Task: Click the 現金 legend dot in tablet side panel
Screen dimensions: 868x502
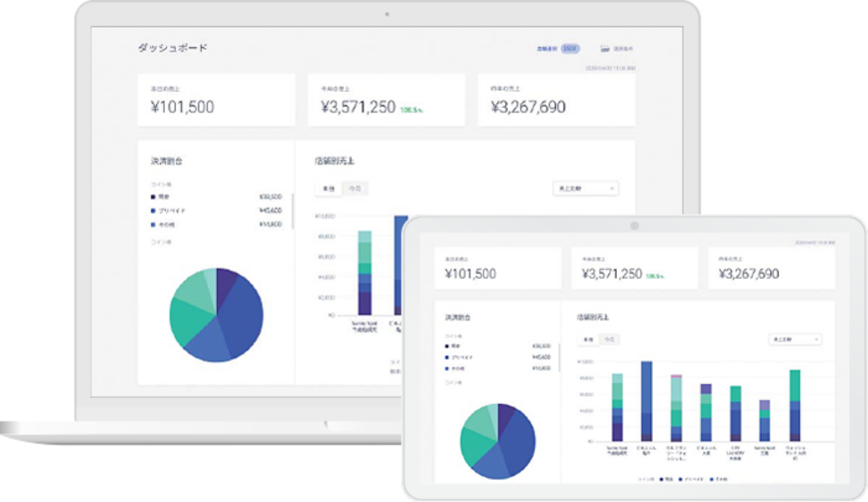Action: [446, 346]
